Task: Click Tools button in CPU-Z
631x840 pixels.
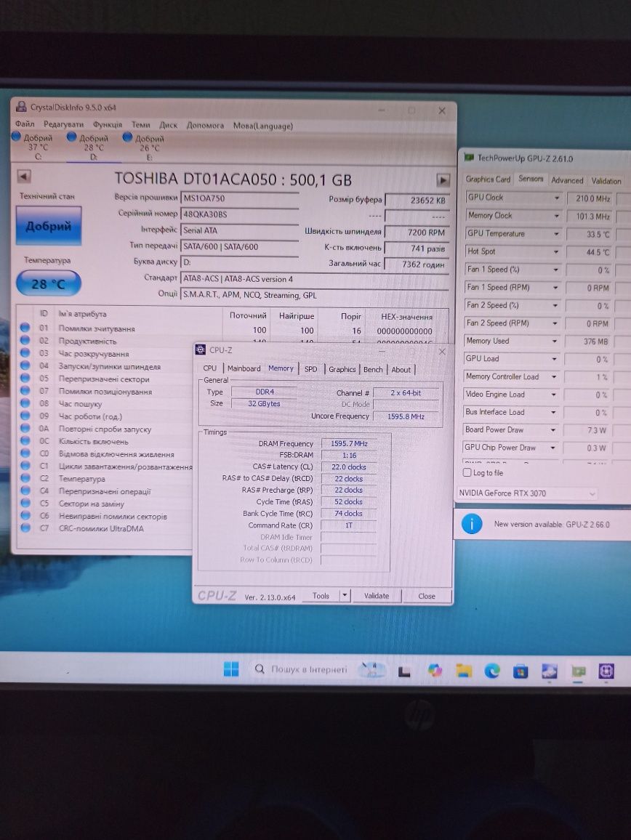Action: click(x=321, y=596)
